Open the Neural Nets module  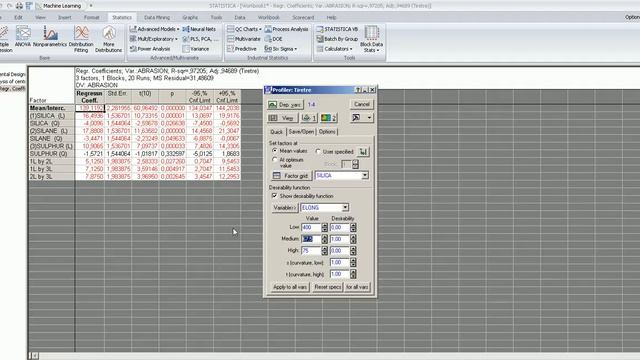pyautogui.click(x=199, y=29)
